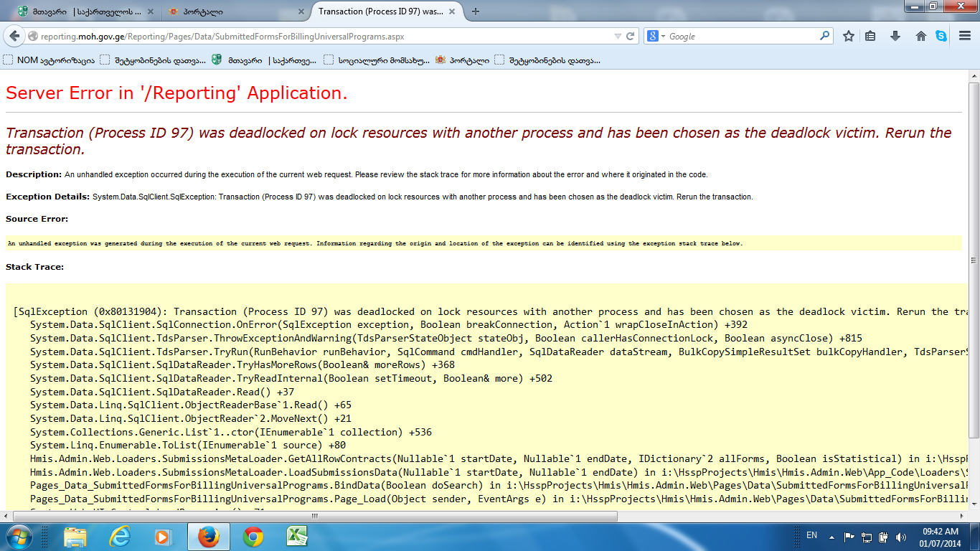Click the Skype toolbar icon
The height and width of the screenshot is (551, 980).
point(941,36)
